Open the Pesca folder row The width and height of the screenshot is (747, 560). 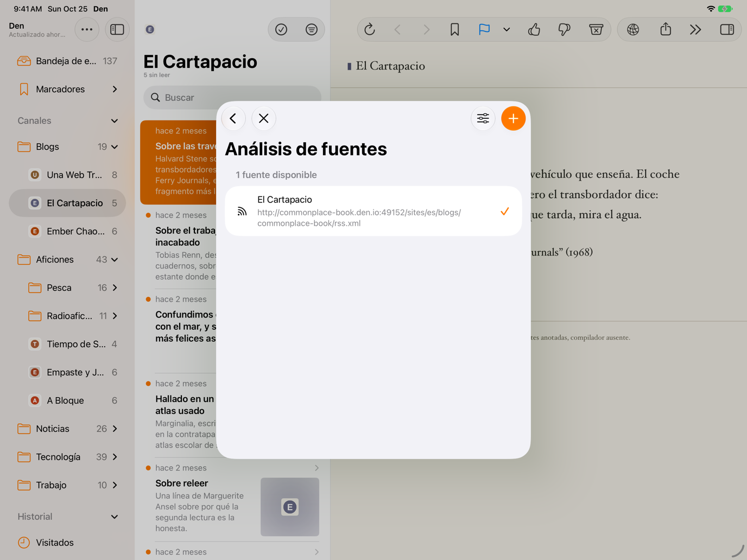67,288
